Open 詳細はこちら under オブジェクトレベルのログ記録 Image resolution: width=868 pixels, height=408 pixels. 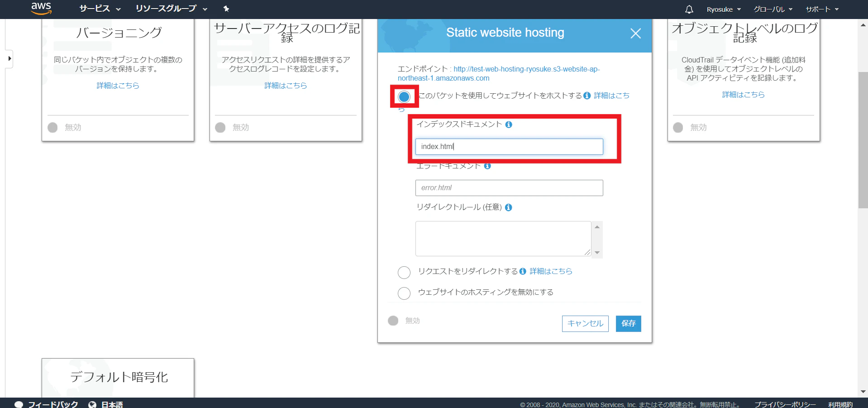pyautogui.click(x=744, y=95)
